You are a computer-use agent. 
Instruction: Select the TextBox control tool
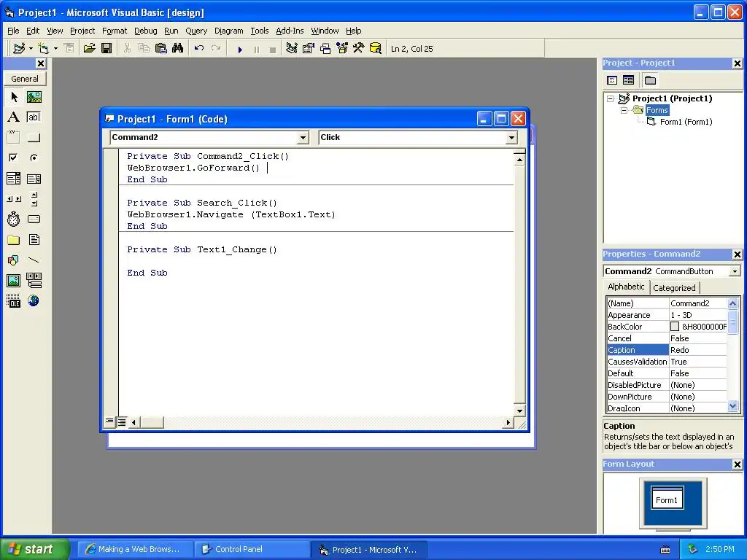34,117
